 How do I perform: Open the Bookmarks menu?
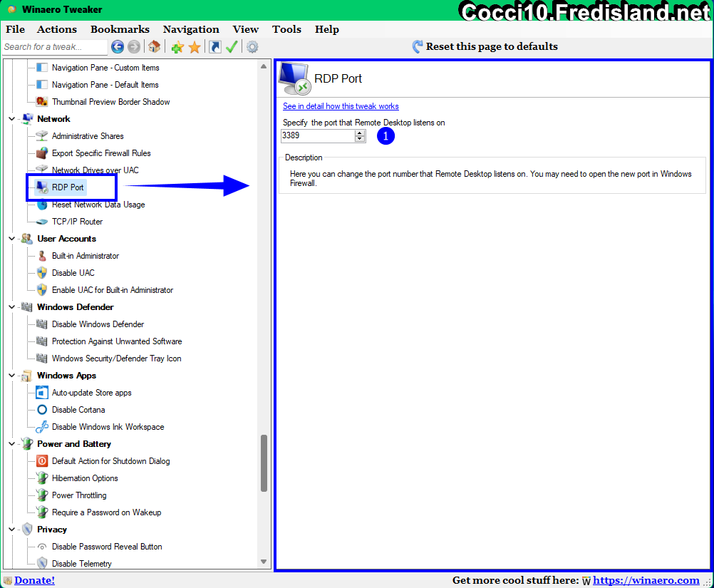[x=120, y=29]
